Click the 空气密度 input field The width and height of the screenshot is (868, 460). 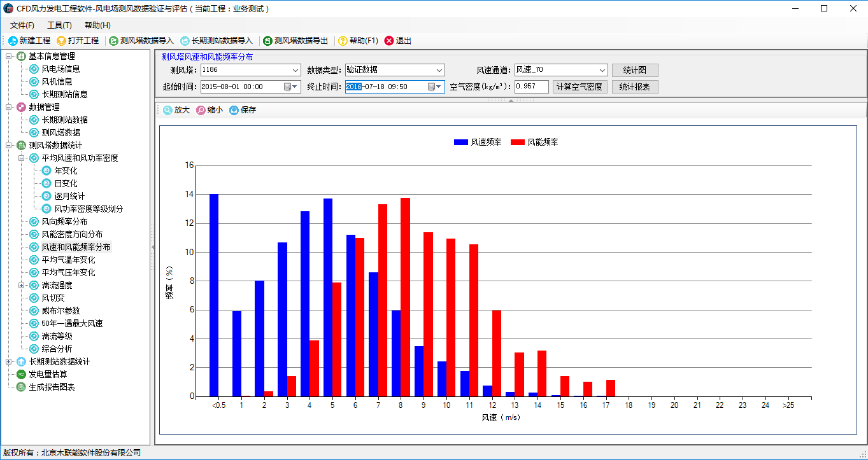tap(531, 87)
